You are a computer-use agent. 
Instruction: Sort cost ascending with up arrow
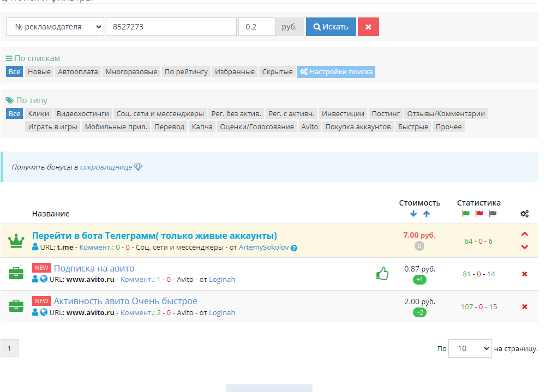pyautogui.click(x=427, y=214)
